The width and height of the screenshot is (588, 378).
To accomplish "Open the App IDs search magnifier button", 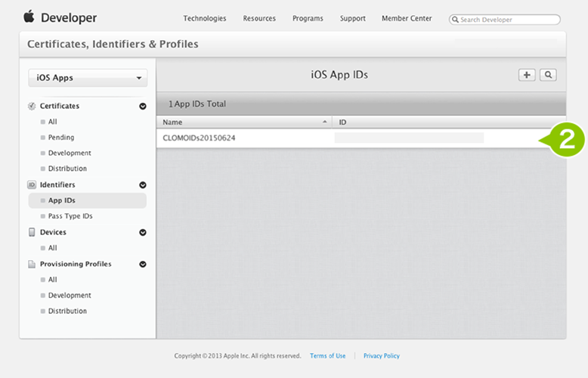I will click(548, 75).
